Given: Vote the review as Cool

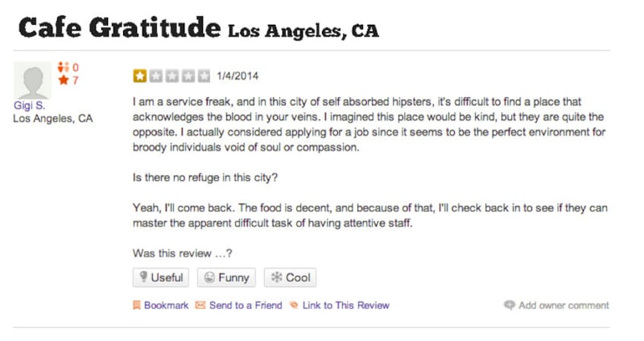Looking at the screenshot, I should point(290,277).
